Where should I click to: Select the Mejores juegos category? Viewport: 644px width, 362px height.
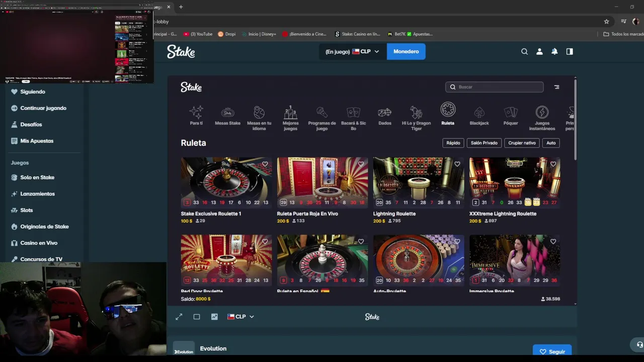(x=290, y=118)
